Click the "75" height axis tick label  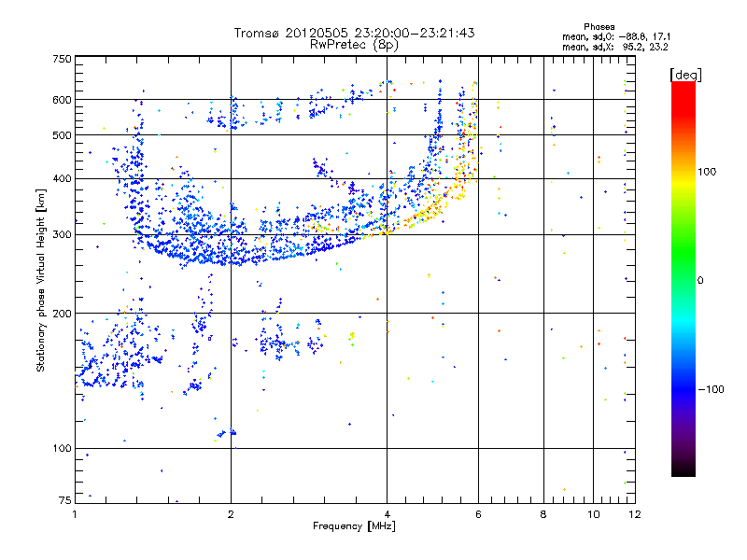point(65,500)
